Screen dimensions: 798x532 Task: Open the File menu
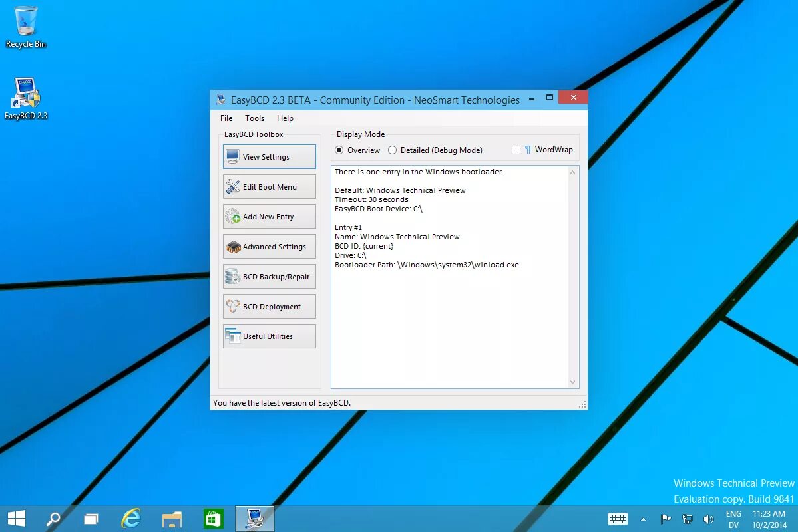pyautogui.click(x=226, y=118)
